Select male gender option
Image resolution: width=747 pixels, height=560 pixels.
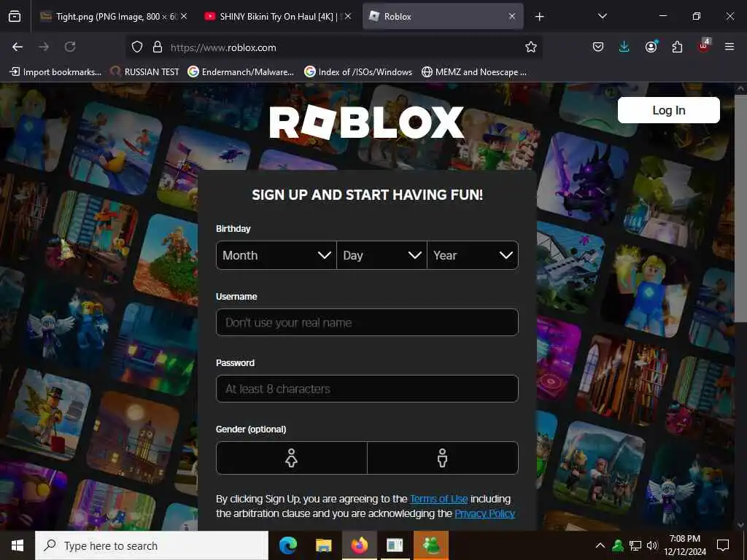click(x=443, y=458)
